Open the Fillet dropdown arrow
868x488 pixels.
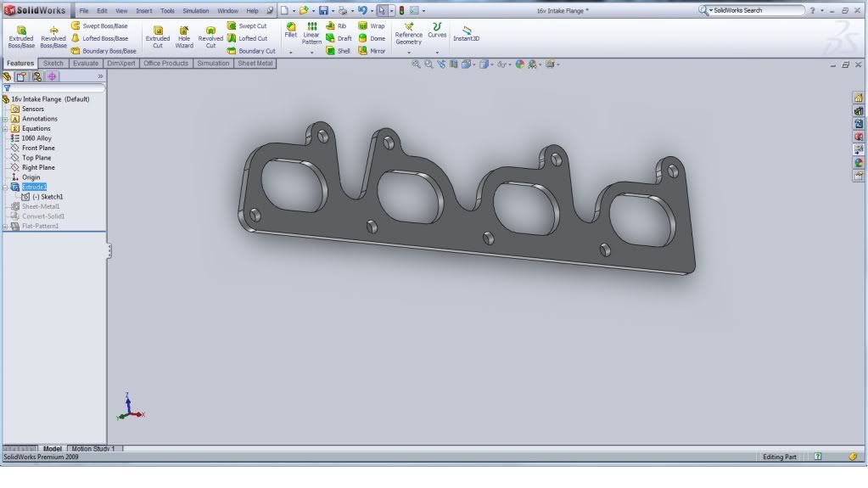(291, 53)
